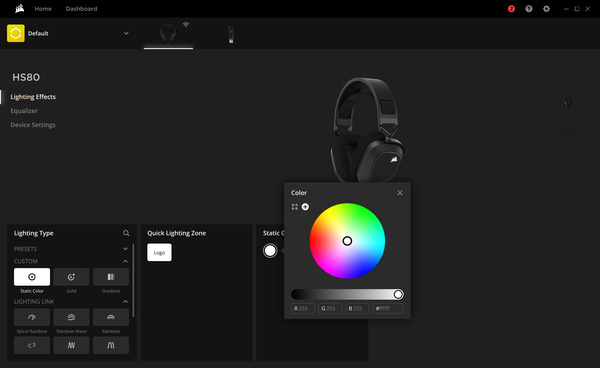600x368 pixels.
Task: Select Rainbow lighting link effect
Action: tap(111, 317)
